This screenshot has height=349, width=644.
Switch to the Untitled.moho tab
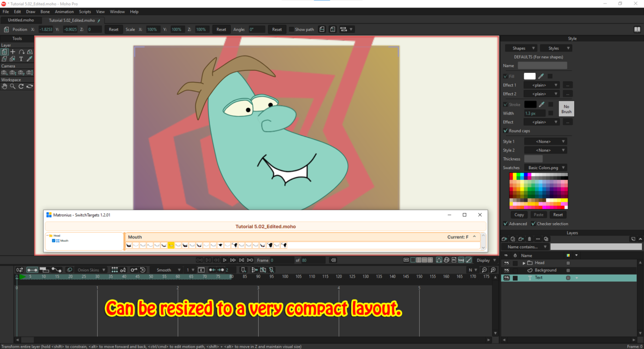[x=21, y=20]
